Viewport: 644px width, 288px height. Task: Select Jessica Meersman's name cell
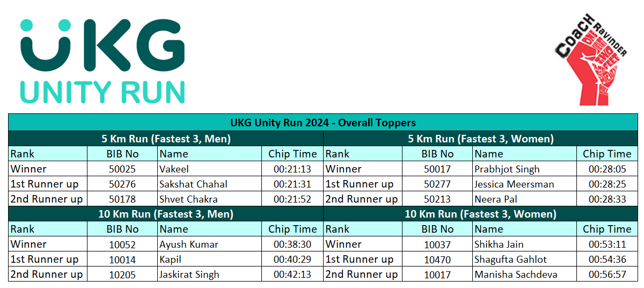pyautogui.click(x=524, y=184)
